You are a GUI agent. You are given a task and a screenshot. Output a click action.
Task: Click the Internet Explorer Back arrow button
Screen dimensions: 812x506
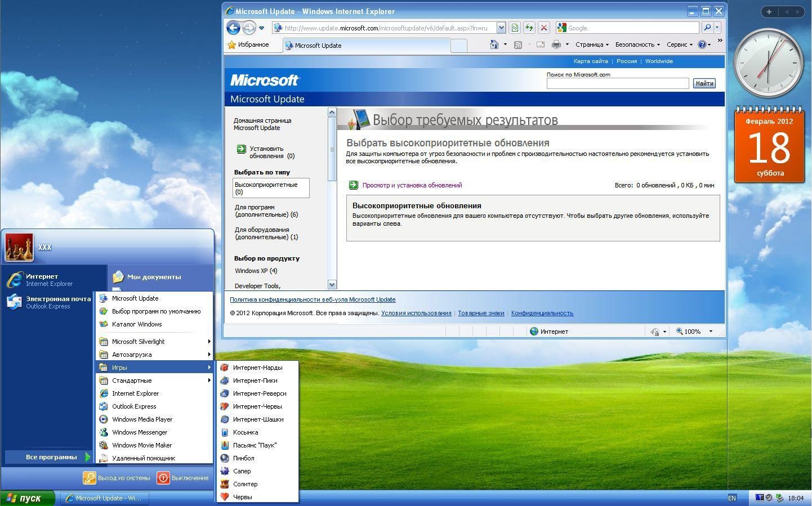coord(233,28)
